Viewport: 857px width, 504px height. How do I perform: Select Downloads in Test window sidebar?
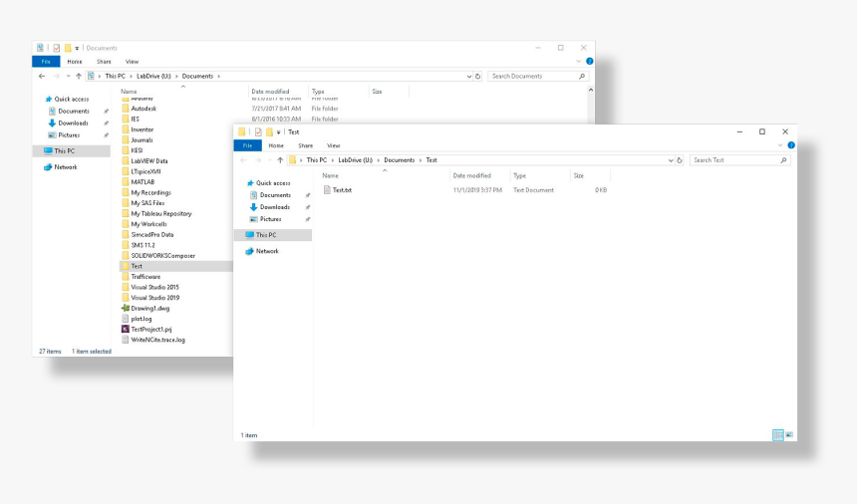tap(275, 207)
